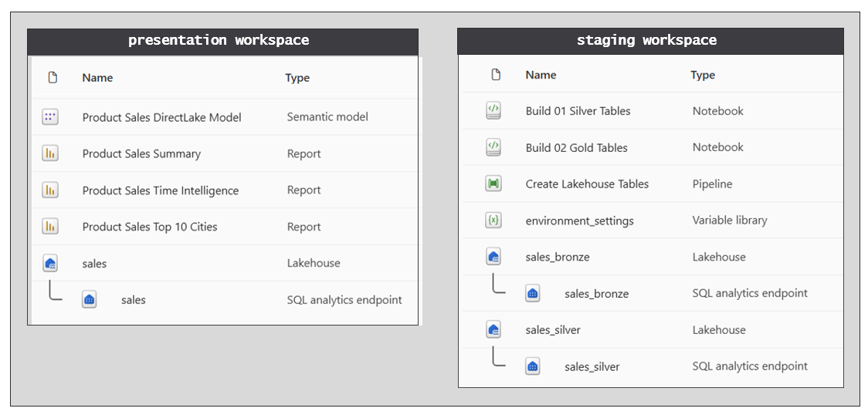Open the sales Lakehouse item name

pyautogui.click(x=94, y=264)
